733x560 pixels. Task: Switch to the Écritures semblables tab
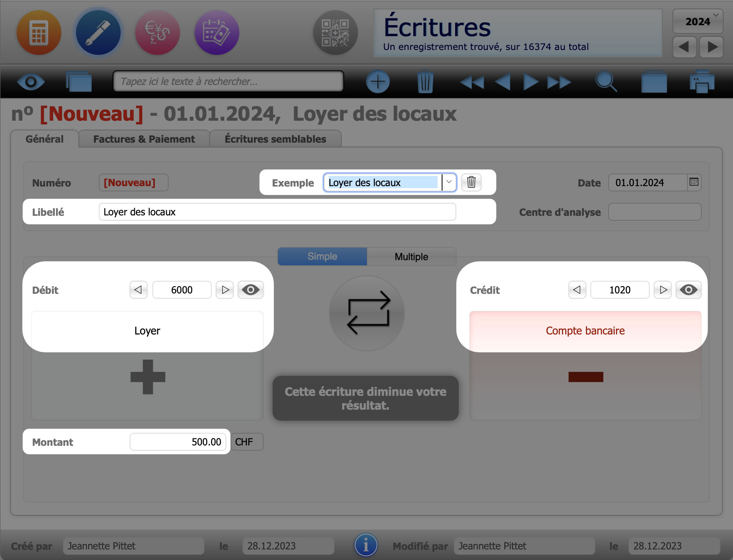click(275, 139)
